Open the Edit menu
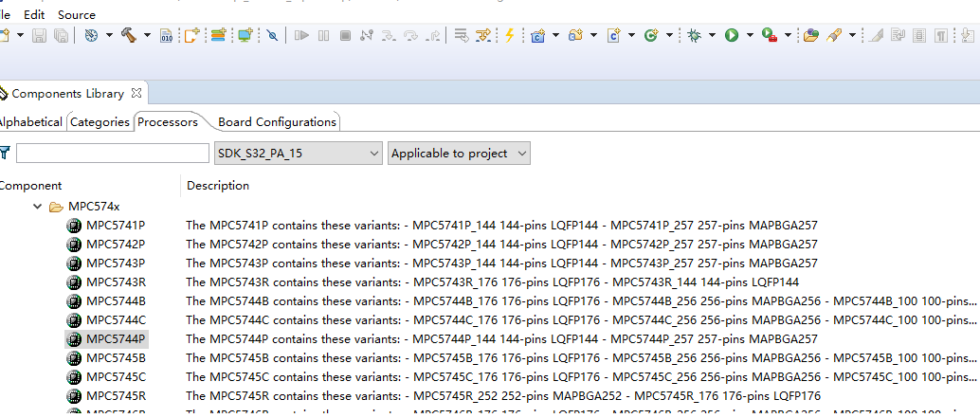 34,14
